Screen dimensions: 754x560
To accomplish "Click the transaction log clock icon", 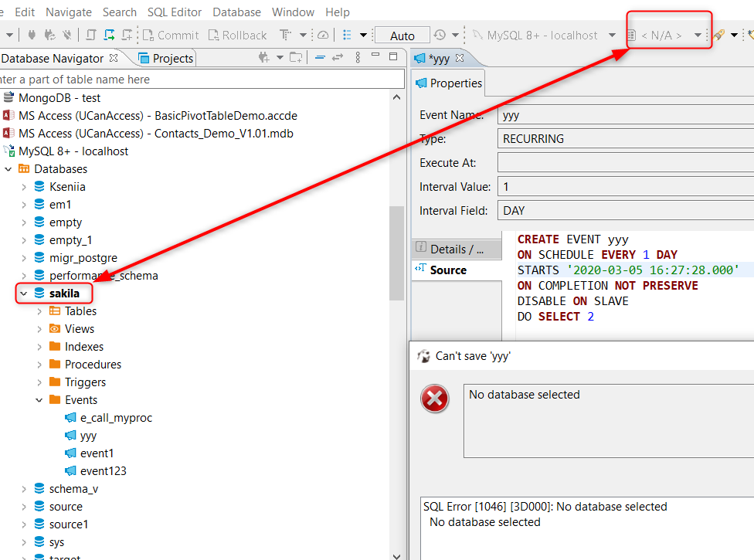I will pos(440,35).
